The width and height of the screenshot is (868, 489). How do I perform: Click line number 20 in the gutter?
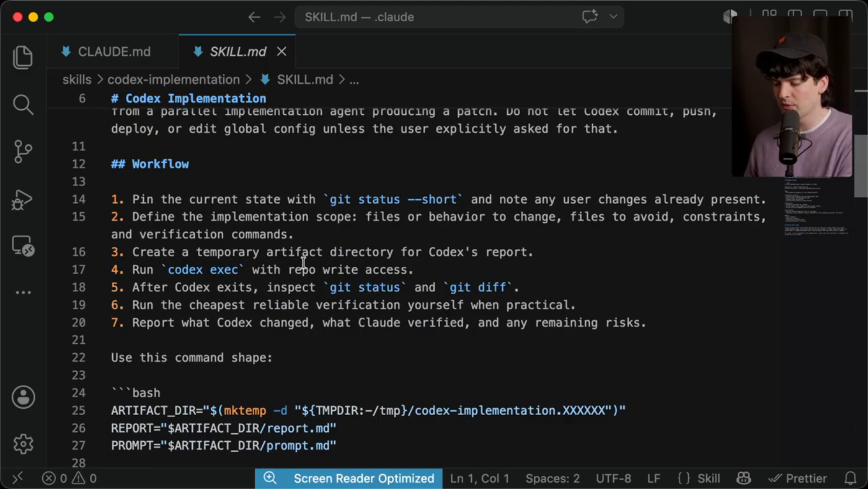tap(78, 323)
